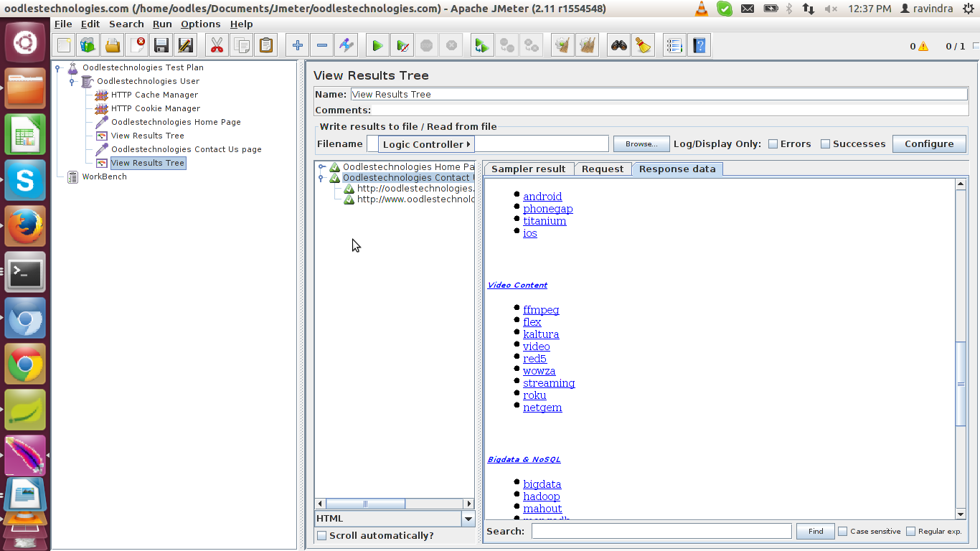Image resolution: width=980 pixels, height=551 pixels.
Task: Switch to the Request tab
Action: (x=603, y=169)
